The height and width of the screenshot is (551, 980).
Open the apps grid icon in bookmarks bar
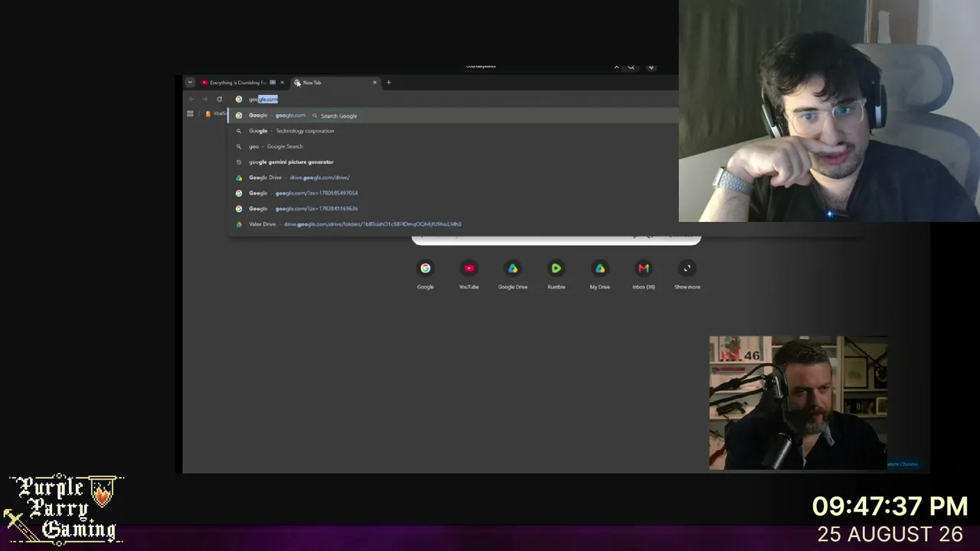click(190, 113)
